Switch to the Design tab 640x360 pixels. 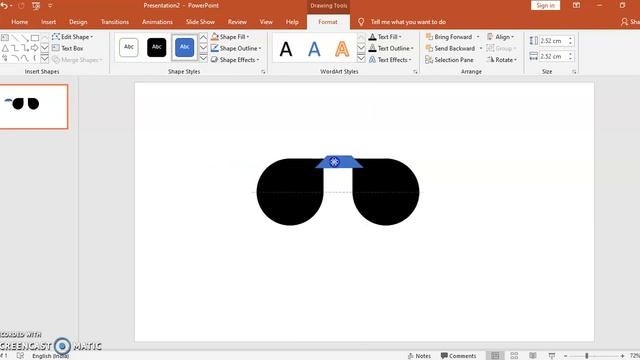pos(78,22)
